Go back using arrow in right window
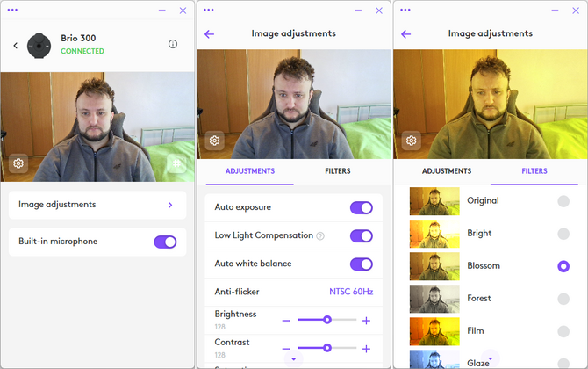The height and width of the screenshot is (369, 588). 406,34
